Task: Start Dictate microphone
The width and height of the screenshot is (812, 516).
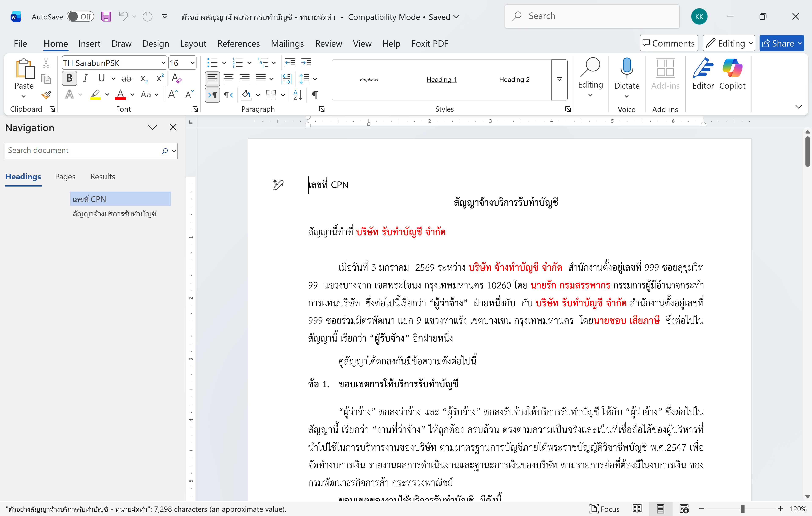Action: click(x=626, y=69)
